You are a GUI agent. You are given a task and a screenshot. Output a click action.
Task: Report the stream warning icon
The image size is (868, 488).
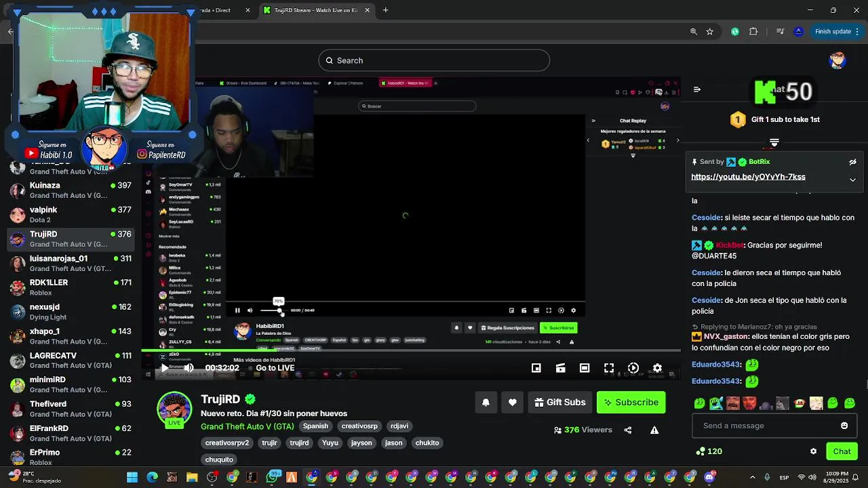pos(654,430)
